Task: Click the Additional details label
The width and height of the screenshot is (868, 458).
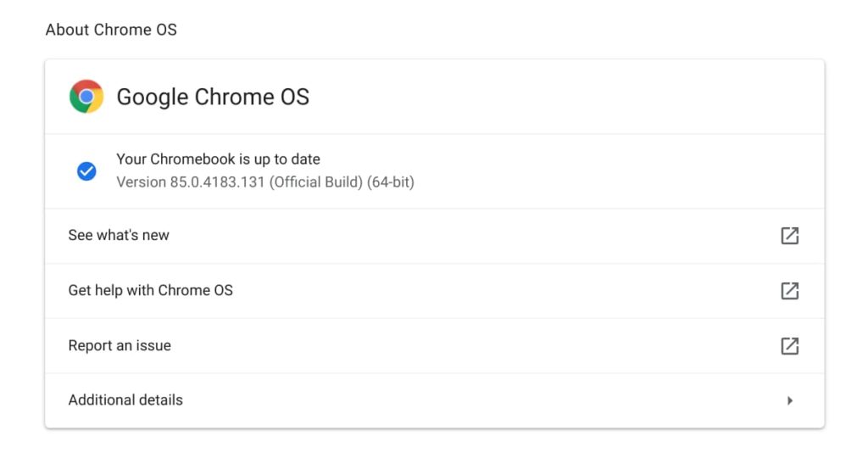Action: (125, 399)
